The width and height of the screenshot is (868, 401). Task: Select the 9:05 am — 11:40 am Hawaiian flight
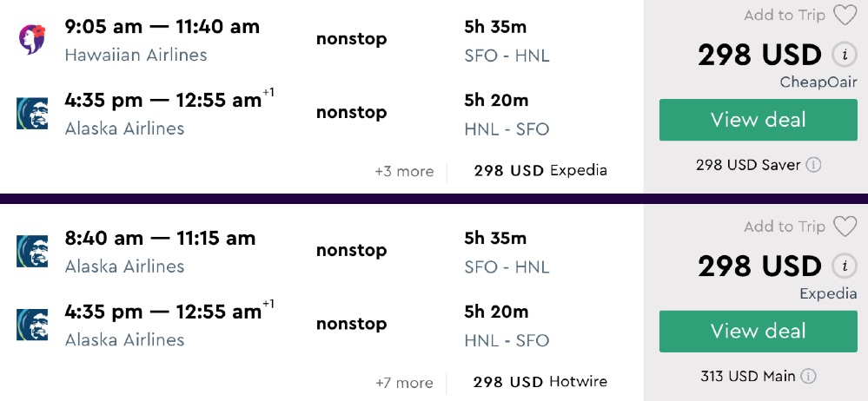point(162,27)
